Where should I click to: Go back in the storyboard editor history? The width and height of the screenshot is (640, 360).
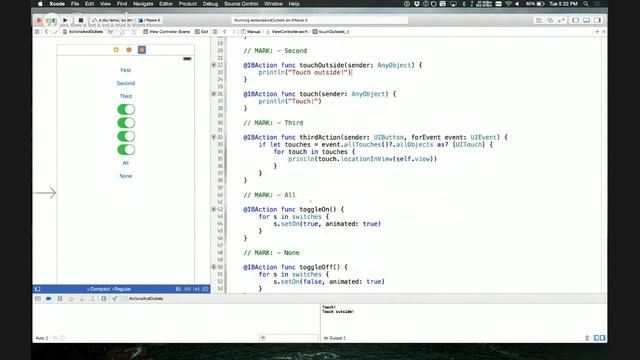[46, 31]
